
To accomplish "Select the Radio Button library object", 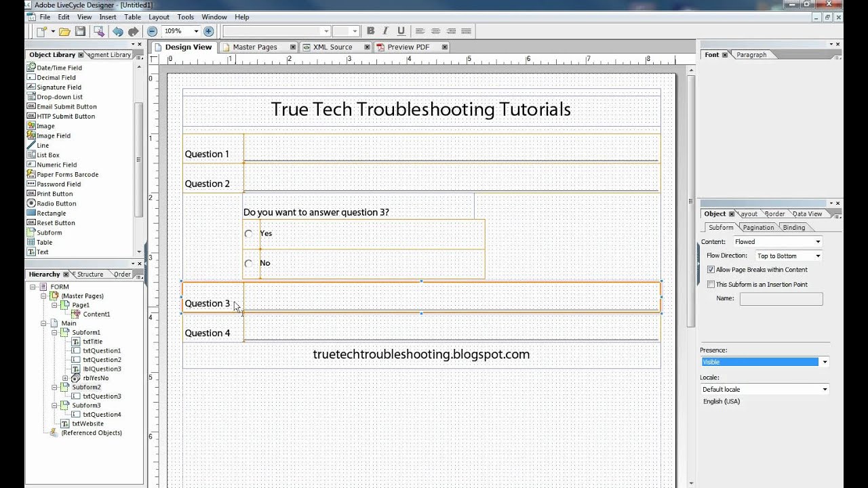I will (52, 203).
